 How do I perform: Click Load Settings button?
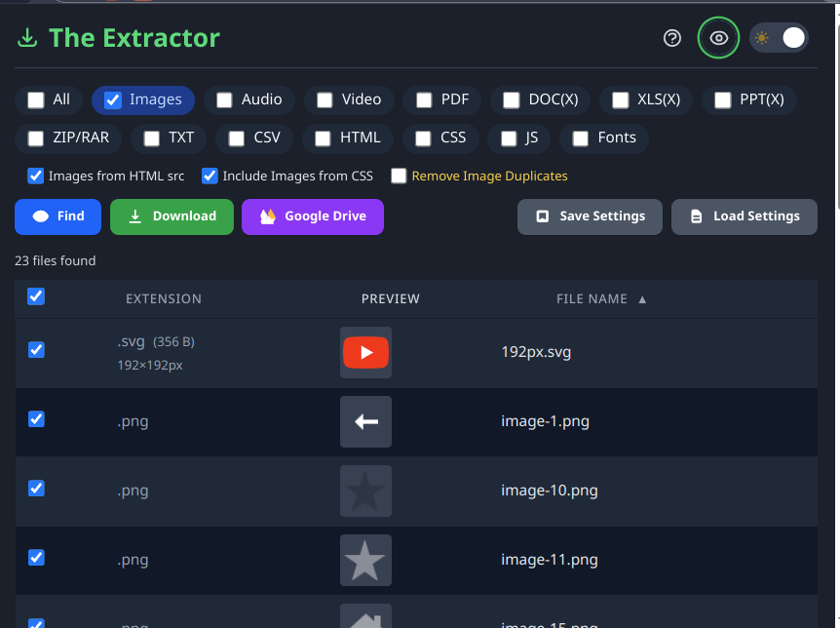point(745,216)
